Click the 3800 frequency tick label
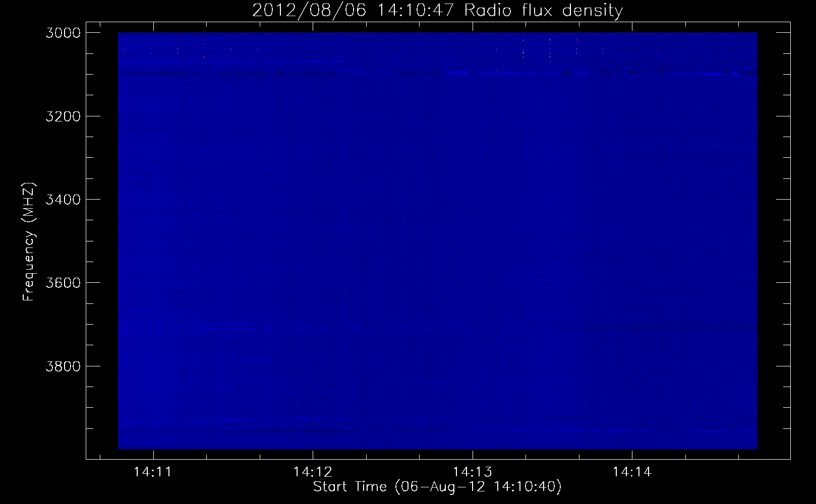The height and width of the screenshot is (504, 816). point(63,366)
